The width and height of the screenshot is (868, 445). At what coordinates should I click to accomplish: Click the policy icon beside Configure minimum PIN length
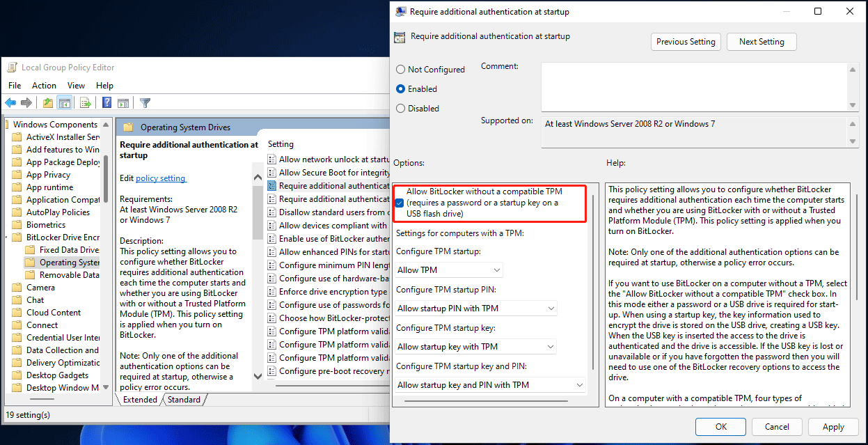pyautogui.click(x=272, y=265)
